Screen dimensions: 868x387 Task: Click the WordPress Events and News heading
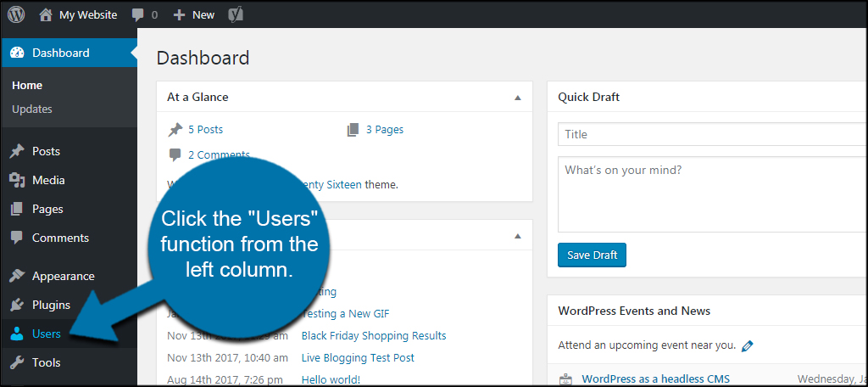tap(634, 311)
